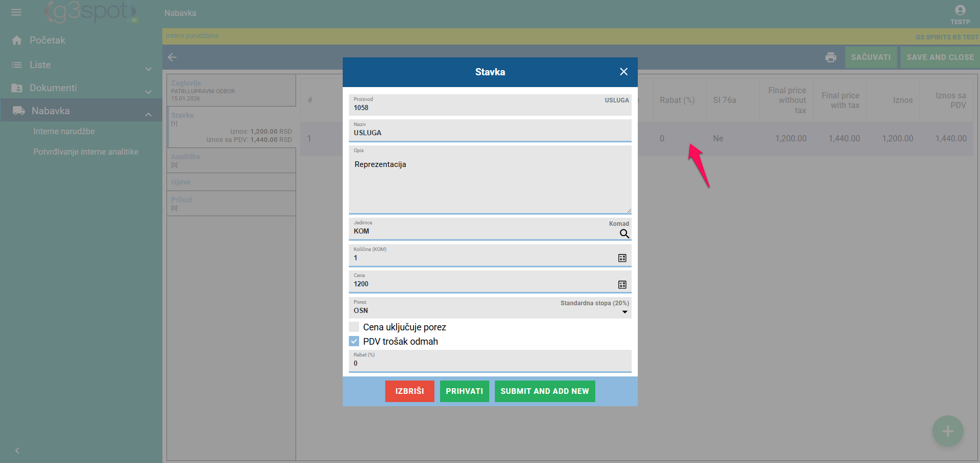Click the red IZBRIŠI button

[409, 391]
